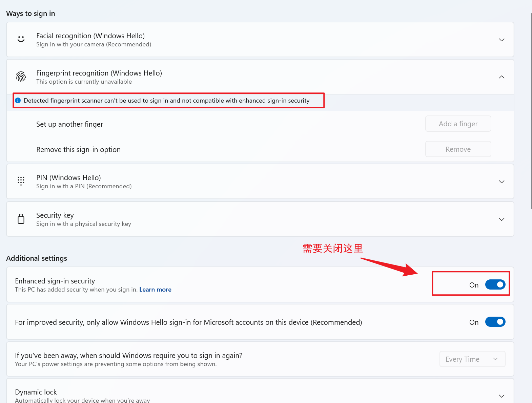This screenshot has width=532, height=403.
Task: Click the Security key USB icon
Action: point(21,219)
